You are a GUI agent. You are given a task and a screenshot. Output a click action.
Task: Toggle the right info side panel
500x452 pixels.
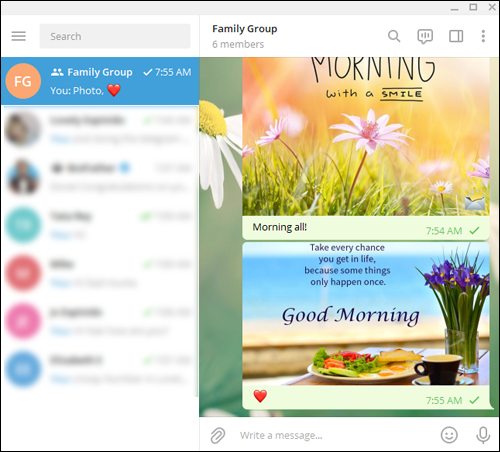(x=456, y=36)
